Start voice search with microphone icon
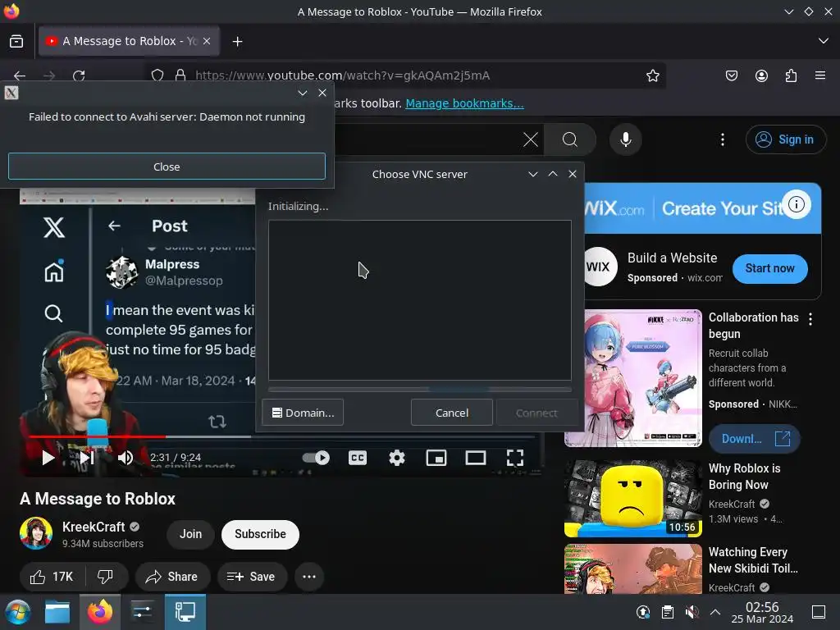This screenshot has height=630, width=840. pyautogui.click(x=625, y=139)
